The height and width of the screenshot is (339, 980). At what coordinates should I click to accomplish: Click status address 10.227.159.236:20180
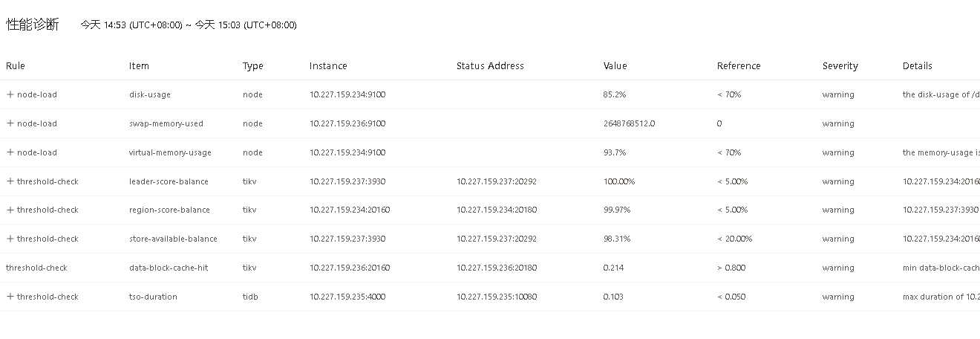click(x=497, y=268)
